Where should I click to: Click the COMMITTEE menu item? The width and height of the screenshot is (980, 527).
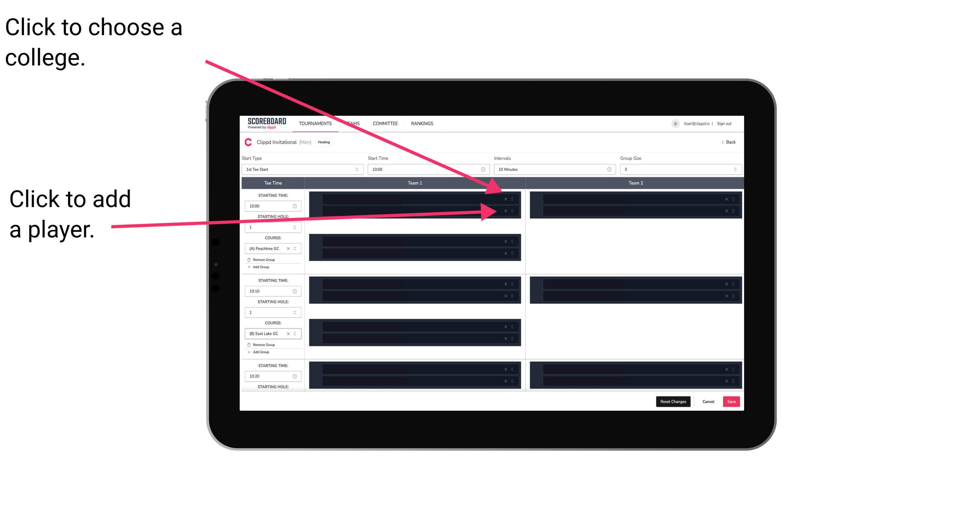tap(385, 123)
